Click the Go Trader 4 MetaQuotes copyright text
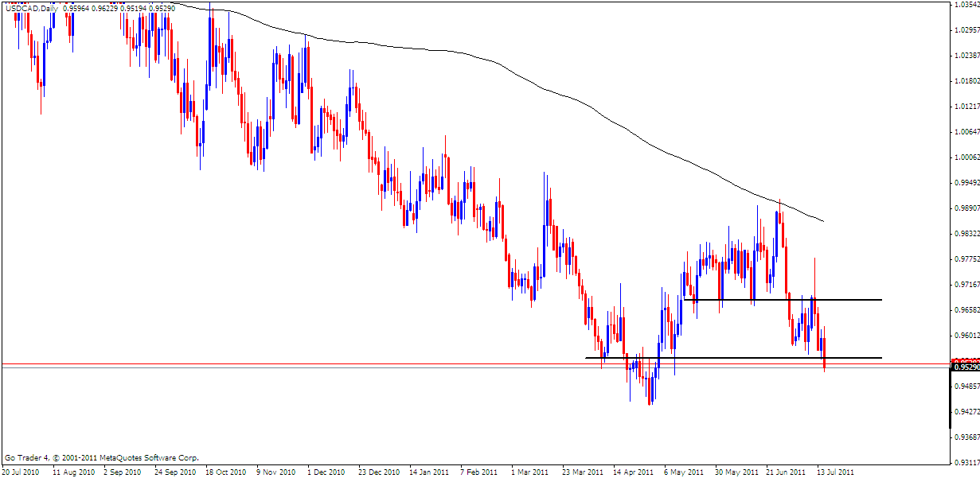This screenshot has width=980, height=478. coord(101,458)
